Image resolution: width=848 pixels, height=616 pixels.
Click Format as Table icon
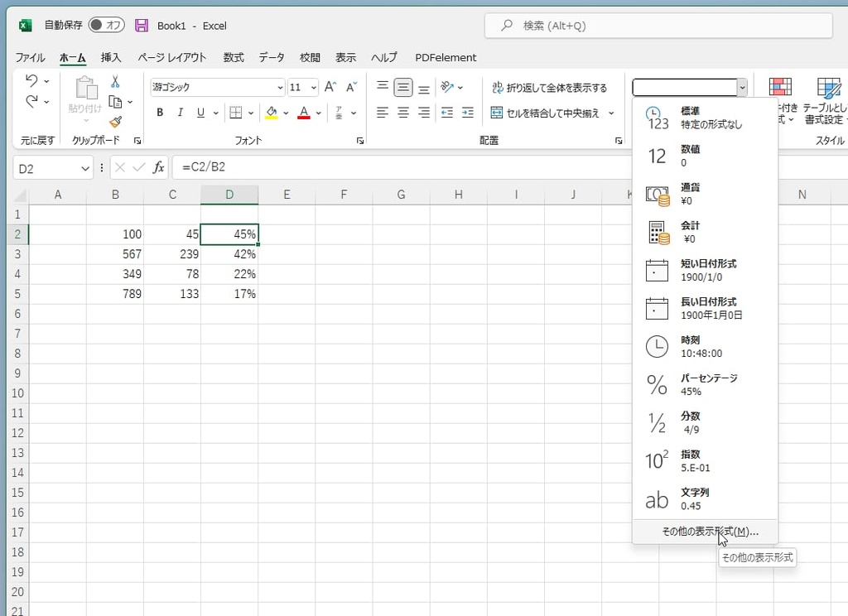tap(828, 87)
